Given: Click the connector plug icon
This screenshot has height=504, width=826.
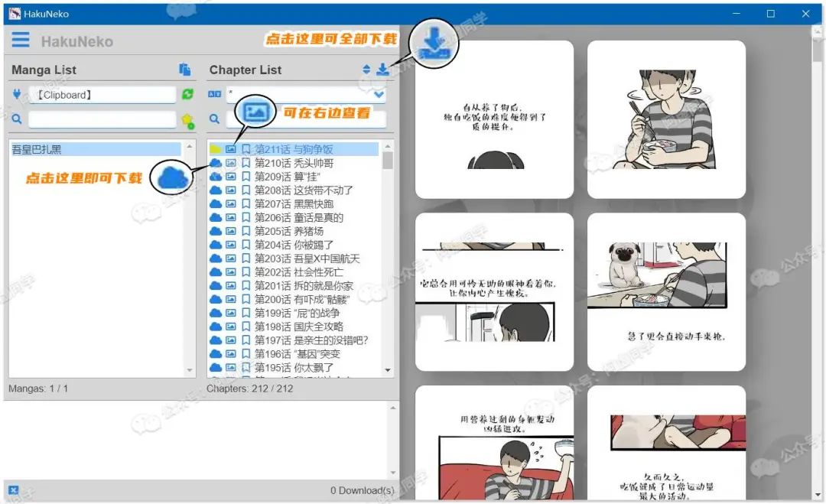Looking at the screenshot, I should (17, 94).
